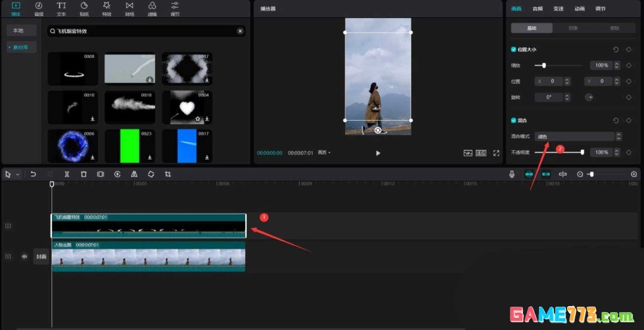Click the 不透明度 opacity slider handle
This screenshot has height=330, width=644.
(582, 152)
